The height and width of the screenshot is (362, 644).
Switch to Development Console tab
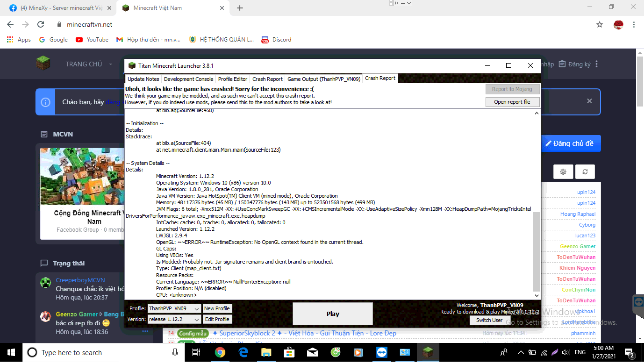click(x=188, y=79)
